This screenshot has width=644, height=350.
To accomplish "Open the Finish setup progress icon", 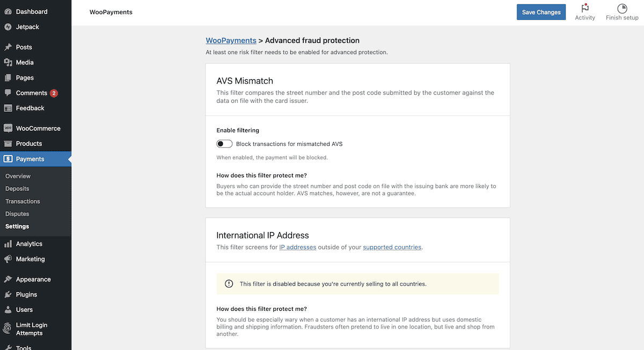I will pos(622,8).
